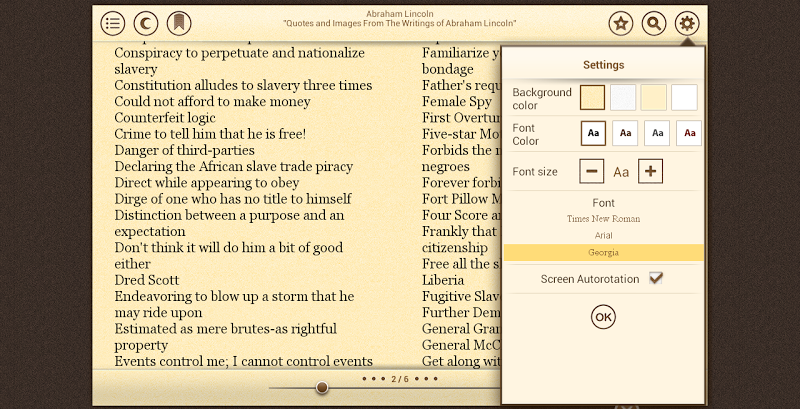The width and height of the screenshot is (800, 409).
Task: Open 'Dred Scott' entry in the list
Action: [147, 280]
